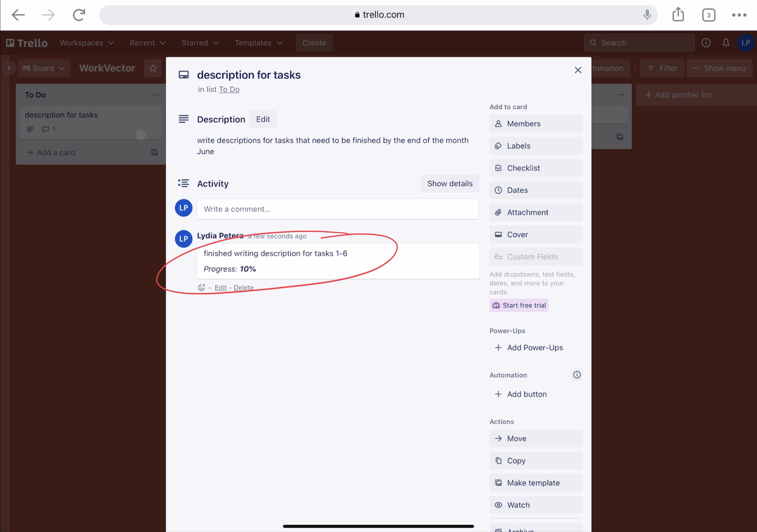Follow the To Do list link

pos(229,89)
